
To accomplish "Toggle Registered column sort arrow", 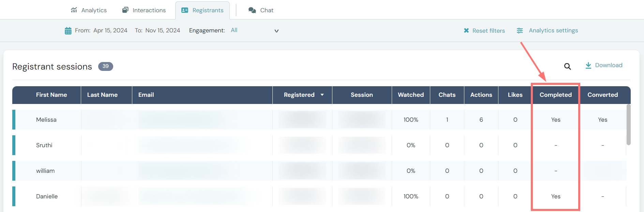I will tap(322, 95).
